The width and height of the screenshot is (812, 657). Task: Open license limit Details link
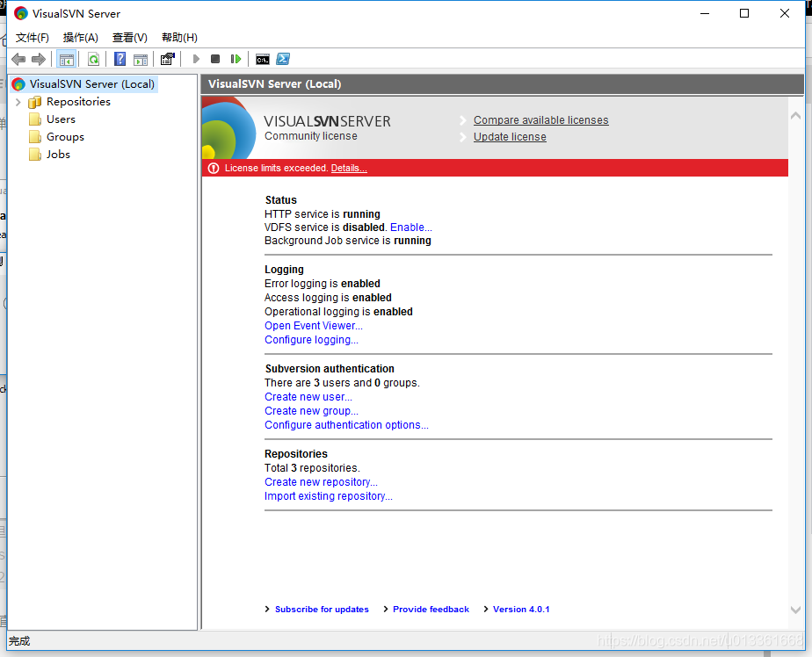point(349,169)
